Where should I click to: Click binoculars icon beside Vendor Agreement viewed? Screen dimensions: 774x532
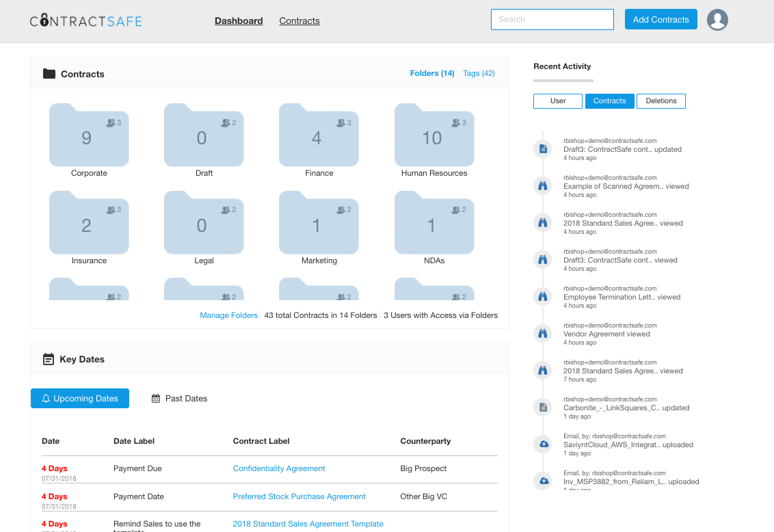click(543, 333)
